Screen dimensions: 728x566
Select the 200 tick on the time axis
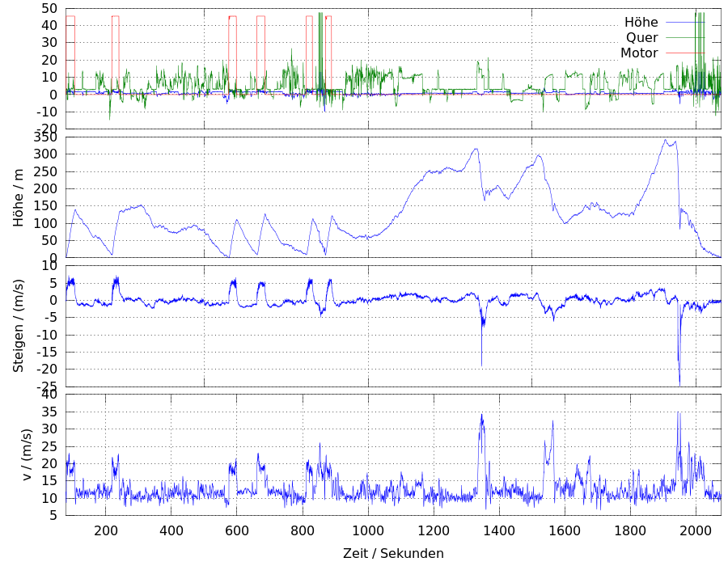(x=106, y=530)
